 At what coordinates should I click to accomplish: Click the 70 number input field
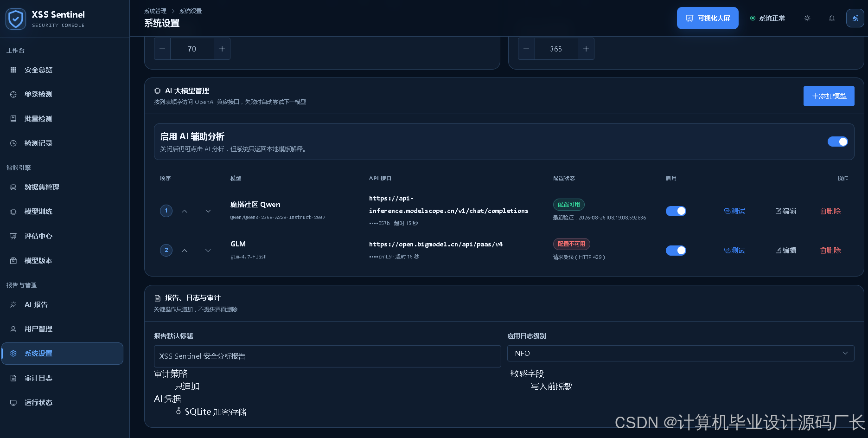[192, 49]
